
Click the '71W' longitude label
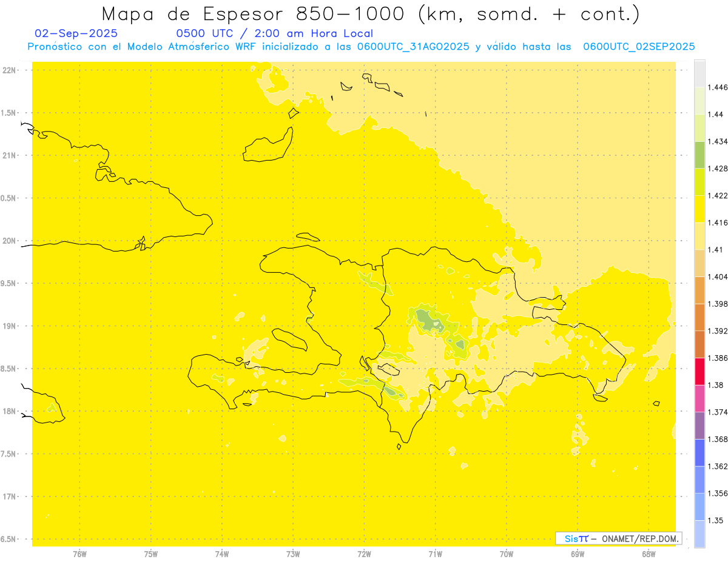click(x=435, y=554)
